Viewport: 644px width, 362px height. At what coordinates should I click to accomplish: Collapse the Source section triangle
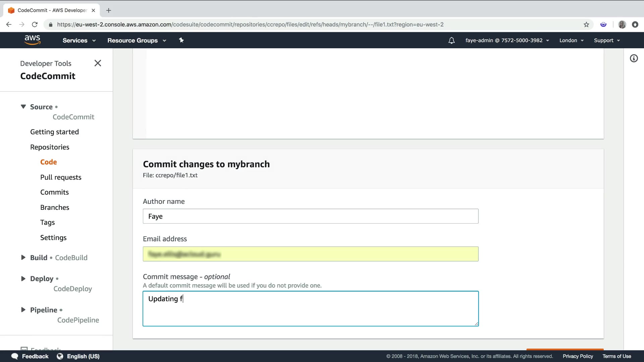click(x=23, y=107)
